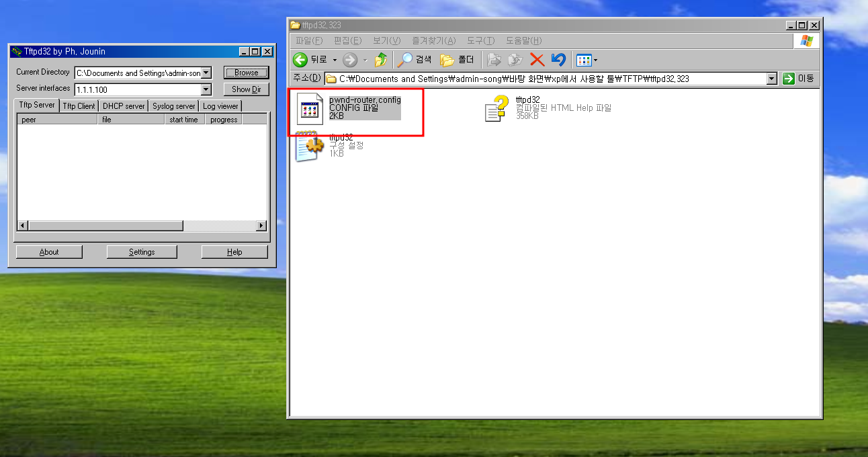Open the Tools (도구) menu
Viewport: 868px width, 457px height.
[x=480, y=41]
